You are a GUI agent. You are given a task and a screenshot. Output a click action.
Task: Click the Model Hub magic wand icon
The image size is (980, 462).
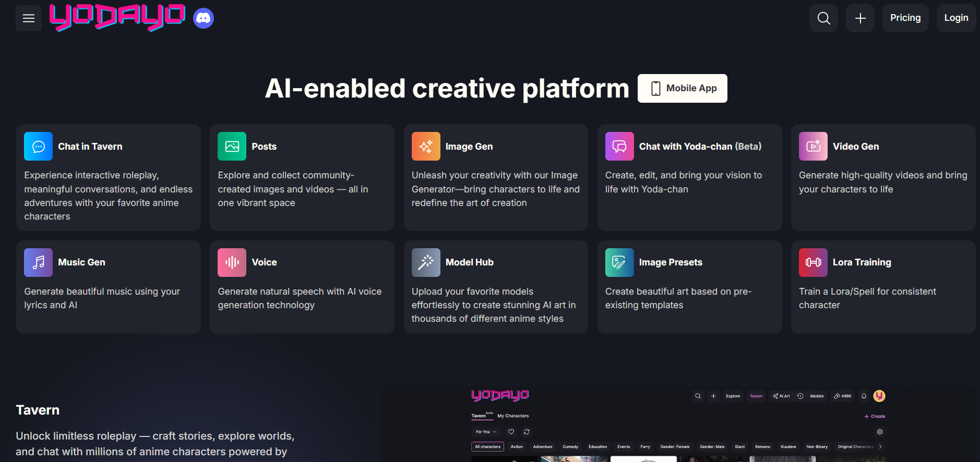426,262
